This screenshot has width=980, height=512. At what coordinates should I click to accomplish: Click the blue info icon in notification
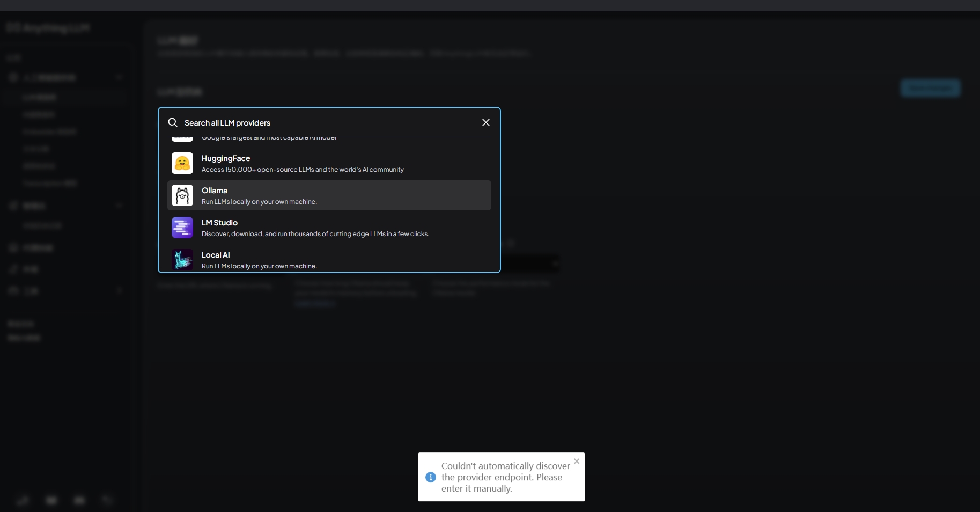430,477
